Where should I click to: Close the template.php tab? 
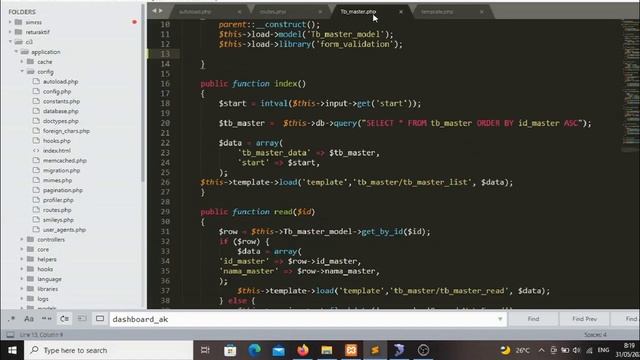tap(482, 12)
